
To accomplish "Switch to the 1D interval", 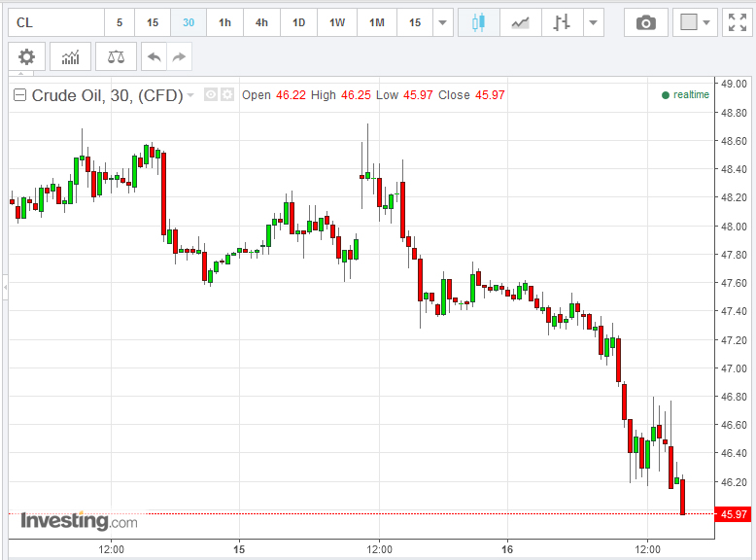I will 299,22.
